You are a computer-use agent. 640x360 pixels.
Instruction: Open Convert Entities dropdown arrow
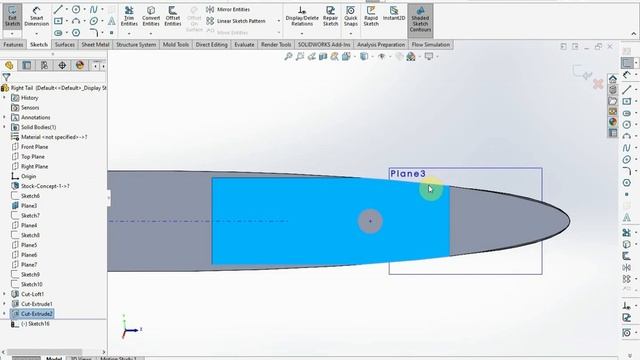click(x=151, y=33)
